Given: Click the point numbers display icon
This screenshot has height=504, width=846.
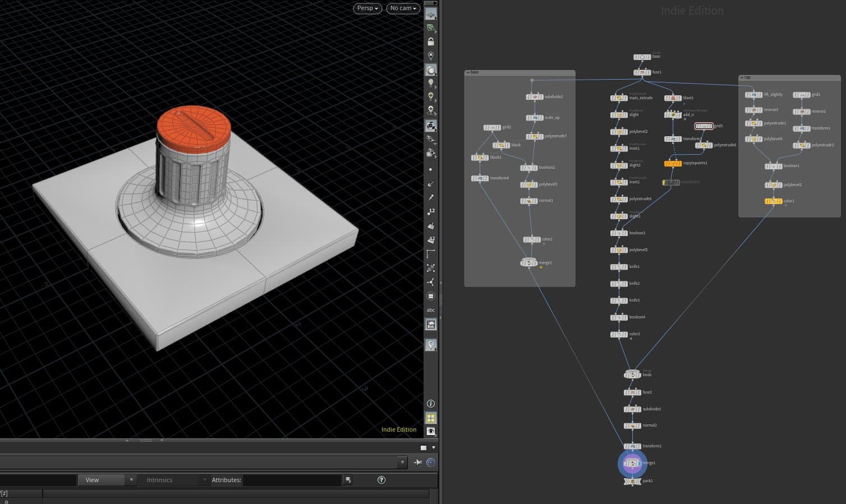Looking at the screenshot, I should coord(431,211).
